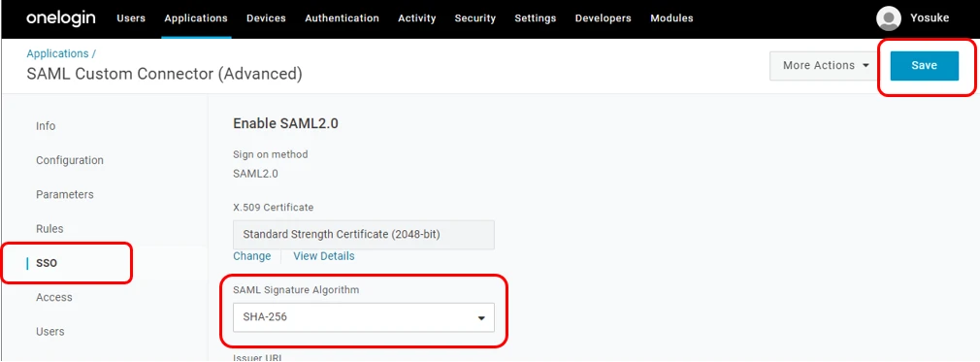Go back via Applications breadcrumb link
Screen dimensions: 980x362
[x=57, y=53]
